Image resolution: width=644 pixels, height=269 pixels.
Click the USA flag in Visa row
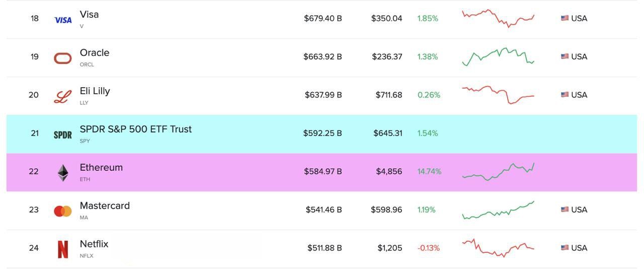pyautogui.click(x=565, y=18)
